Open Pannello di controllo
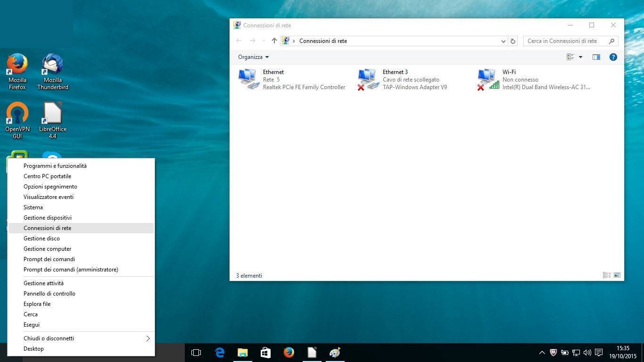The image size is (644, 362). [x=81, y=294]
